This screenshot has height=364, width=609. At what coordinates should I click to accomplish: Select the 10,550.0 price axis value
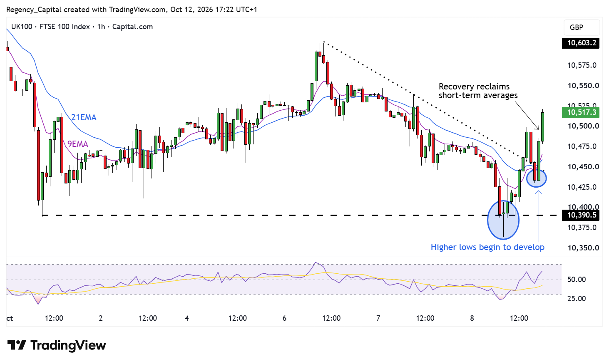(583, 86)
